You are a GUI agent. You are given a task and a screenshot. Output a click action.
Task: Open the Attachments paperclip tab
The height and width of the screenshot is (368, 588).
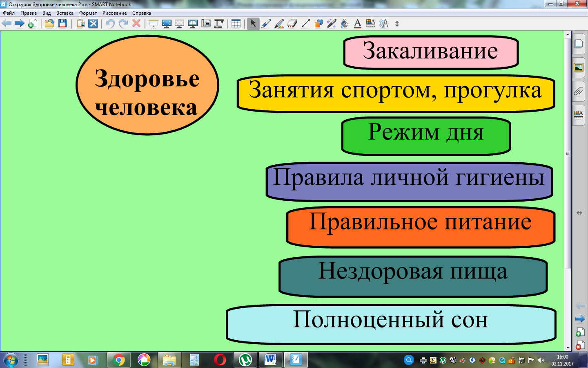point(579,91)
